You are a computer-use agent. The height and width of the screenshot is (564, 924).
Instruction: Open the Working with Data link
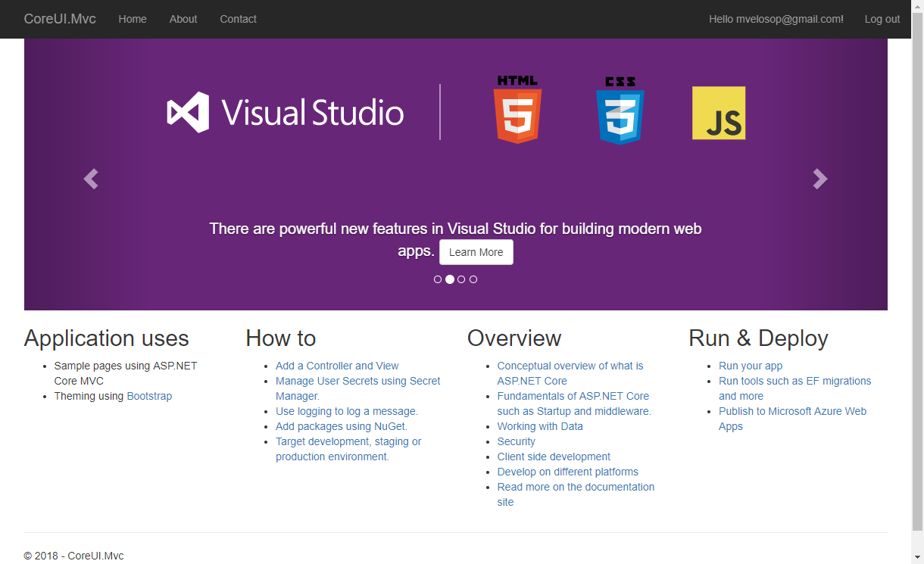[540, 426]
